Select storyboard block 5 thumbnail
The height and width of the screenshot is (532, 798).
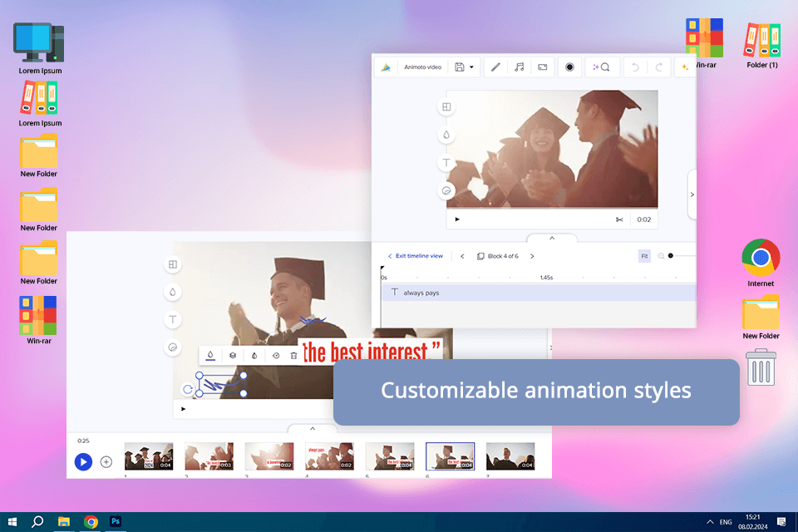click(390, 456)
